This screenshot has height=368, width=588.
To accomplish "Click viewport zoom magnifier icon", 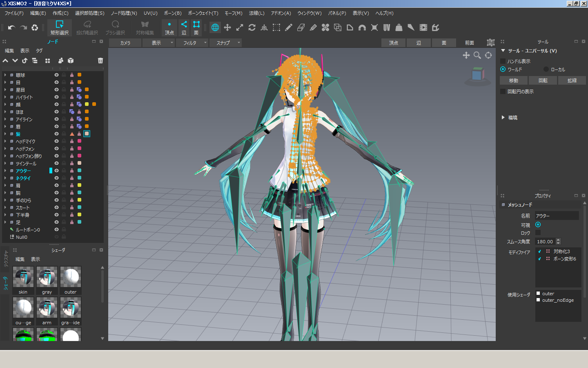I will [x=477, y=55].
